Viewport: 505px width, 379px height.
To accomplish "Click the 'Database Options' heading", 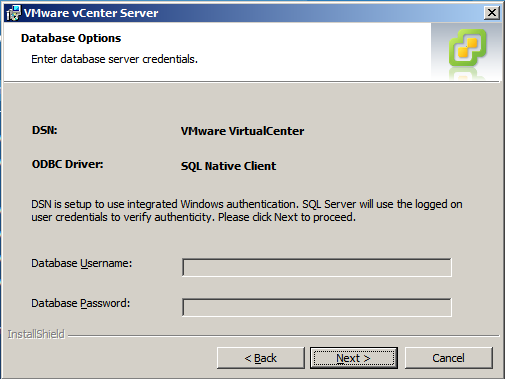I will point(71,38).
